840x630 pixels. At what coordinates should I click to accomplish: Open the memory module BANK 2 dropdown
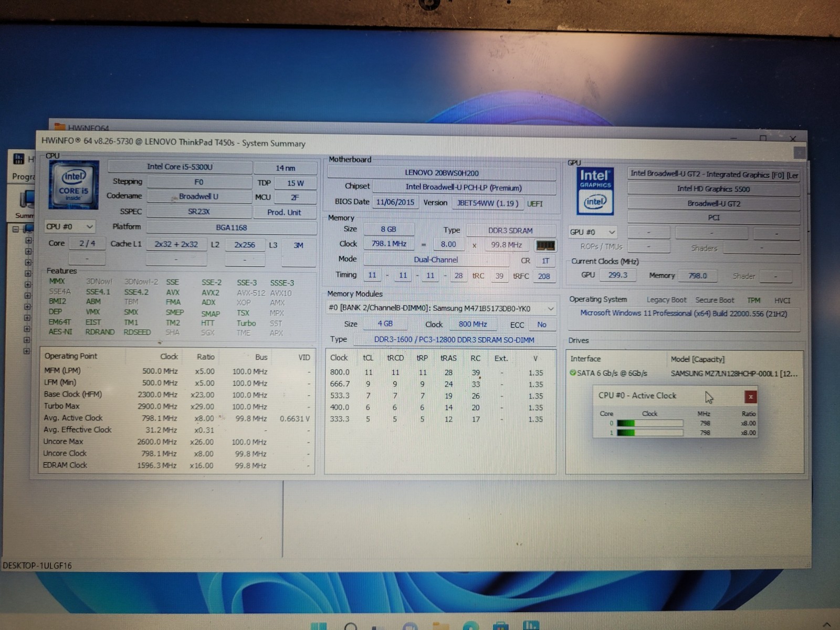[441, 308]
